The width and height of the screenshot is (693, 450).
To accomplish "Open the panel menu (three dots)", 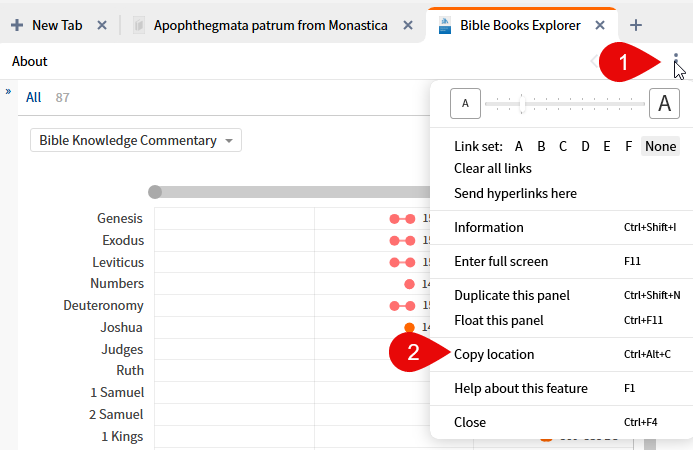I will click(x=676, y=62).
